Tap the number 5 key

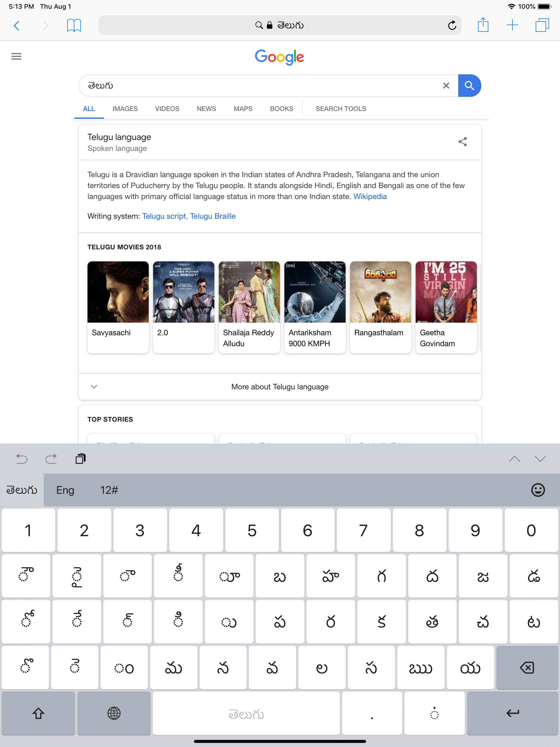click(x=252, y=530)
